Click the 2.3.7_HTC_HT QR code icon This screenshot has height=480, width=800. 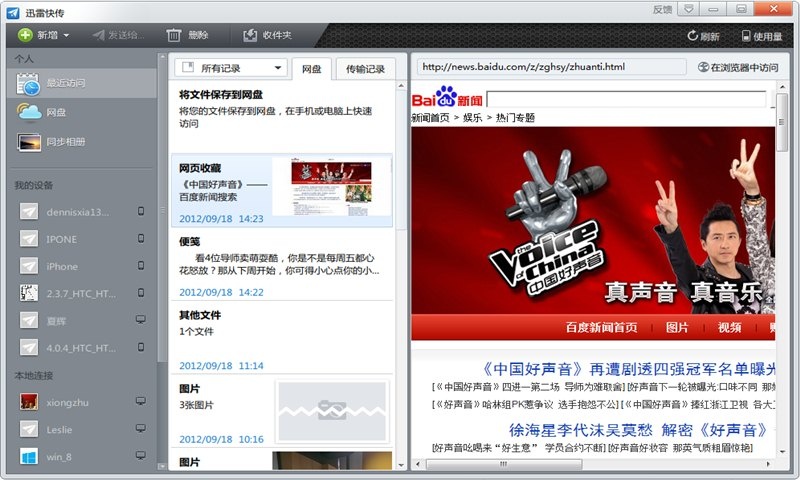pyautogui.click(x=29, y=293)
